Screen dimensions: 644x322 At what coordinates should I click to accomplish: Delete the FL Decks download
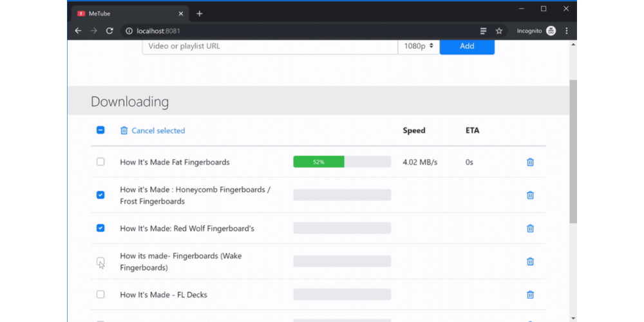(x=530, y=295)
